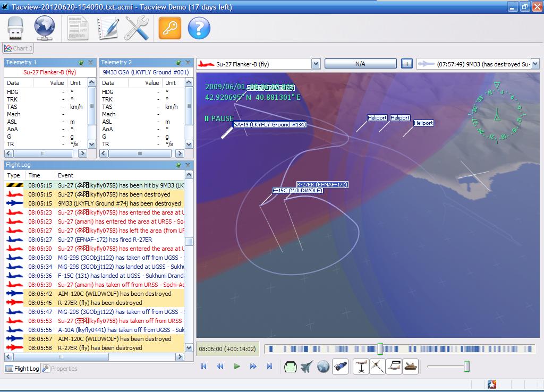Image resolution: width=544 pixels, height=392 pixels.
Task: Open settings wrench and screwdriver icon
Action: tap(137, 28)
